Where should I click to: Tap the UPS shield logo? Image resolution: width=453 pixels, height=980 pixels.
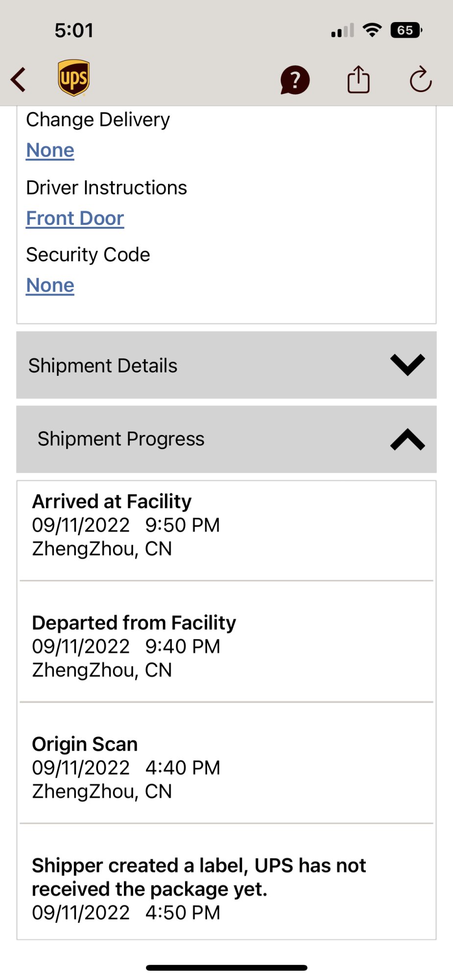[73, 78]
